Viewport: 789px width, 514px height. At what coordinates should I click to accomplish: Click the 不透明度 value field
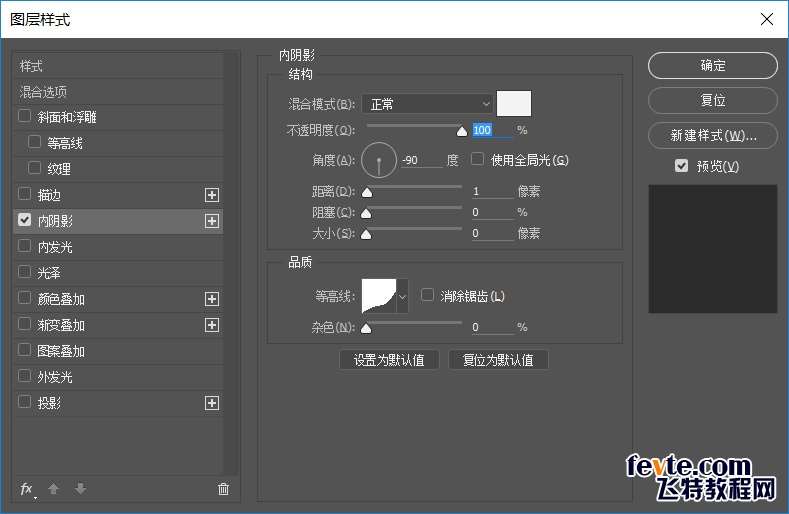[492, 130]
